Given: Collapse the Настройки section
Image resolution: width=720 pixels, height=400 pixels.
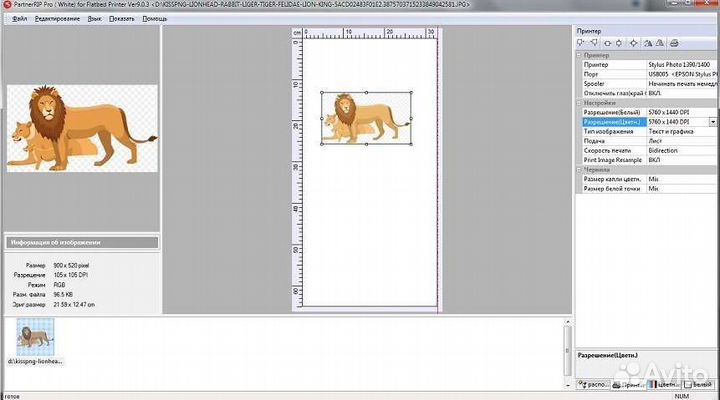Looking at the screenshot, I should coord(580,102).
